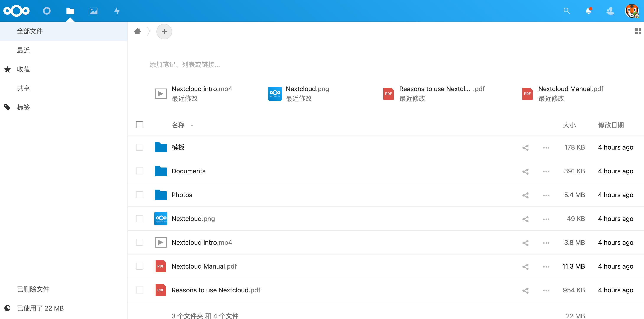Open the Contacts menu icon
Screen dimensions: 644x319
click(610, 11)
